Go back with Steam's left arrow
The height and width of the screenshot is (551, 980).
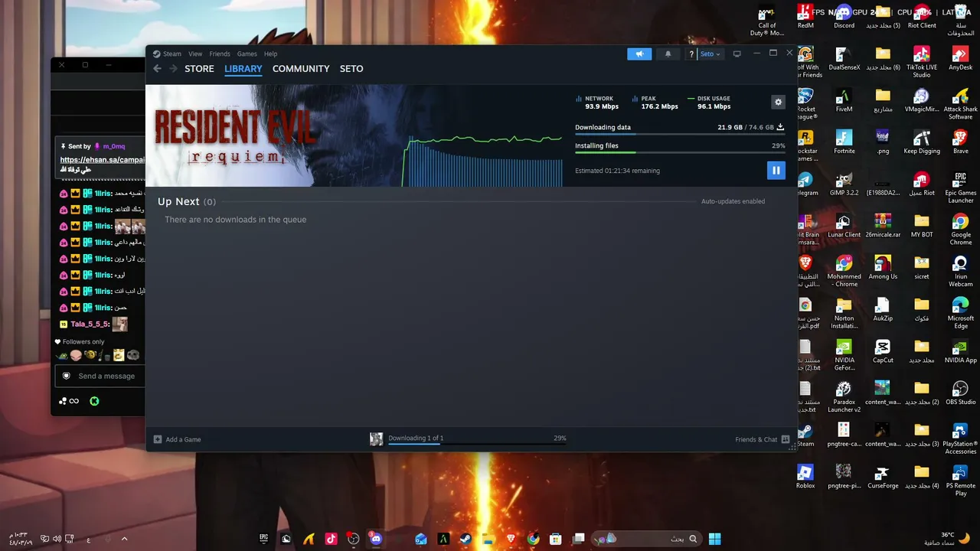(x=157, y=69)
